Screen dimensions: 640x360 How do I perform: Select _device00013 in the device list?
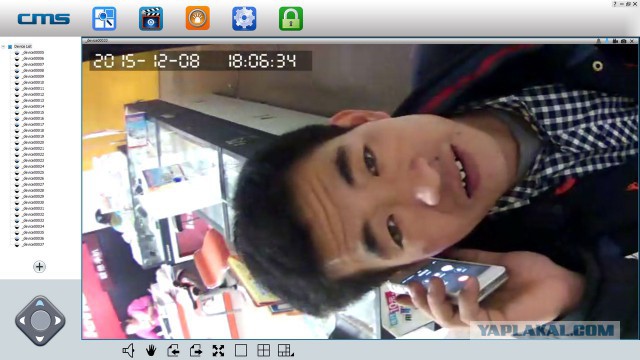tap(33, 100)
